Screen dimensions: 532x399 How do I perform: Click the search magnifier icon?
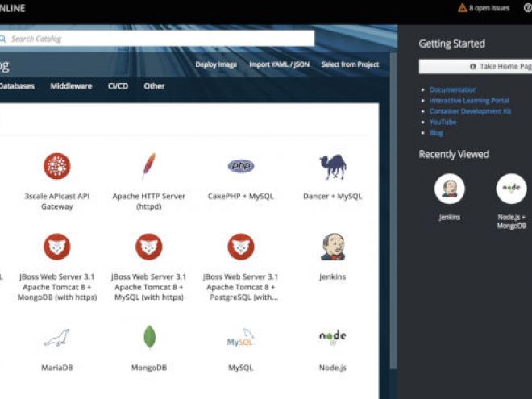click(2, 39)
